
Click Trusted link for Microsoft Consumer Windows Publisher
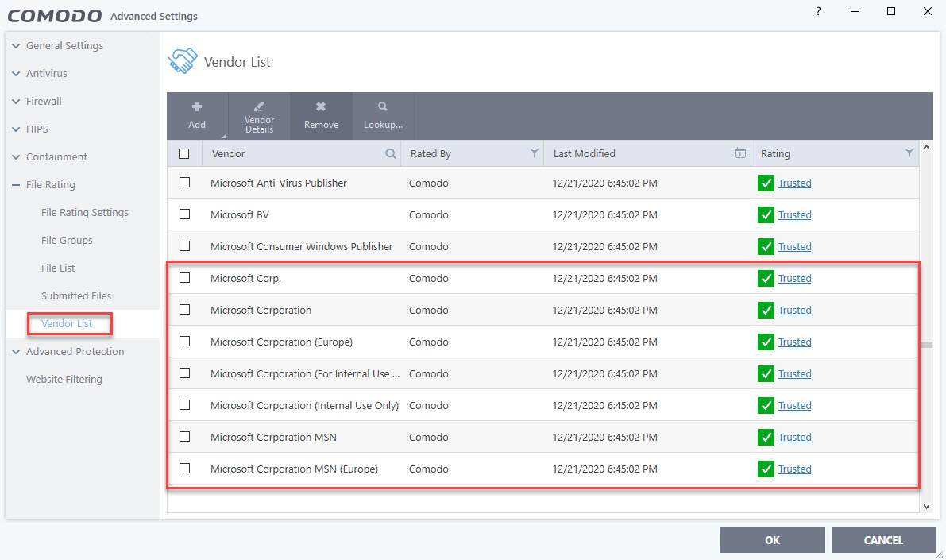[x=794, y=246]
